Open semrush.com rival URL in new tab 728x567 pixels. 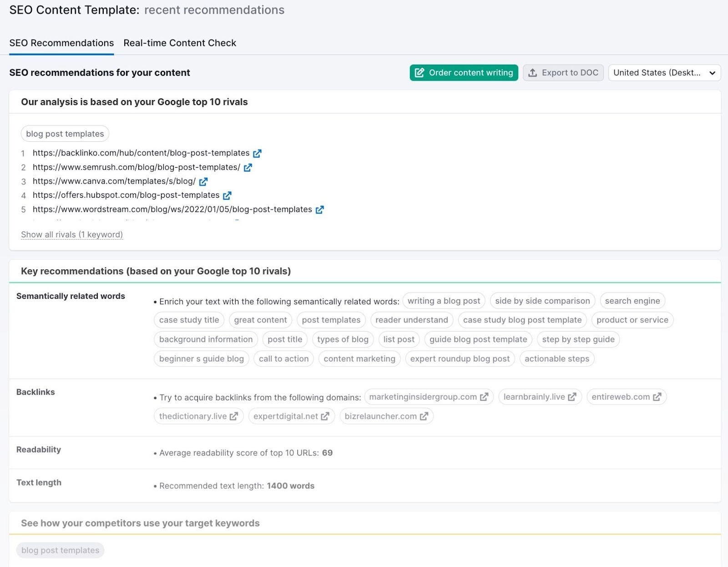pos(248,167)
